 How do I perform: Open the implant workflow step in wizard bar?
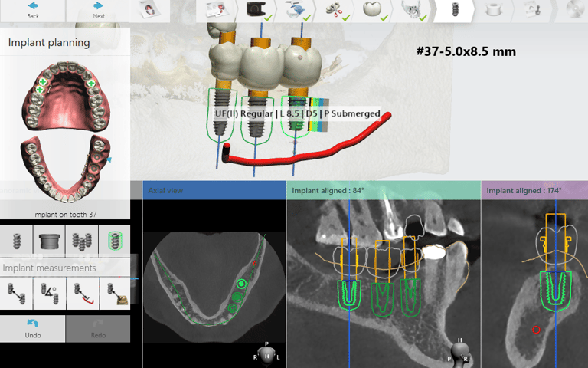454,10
